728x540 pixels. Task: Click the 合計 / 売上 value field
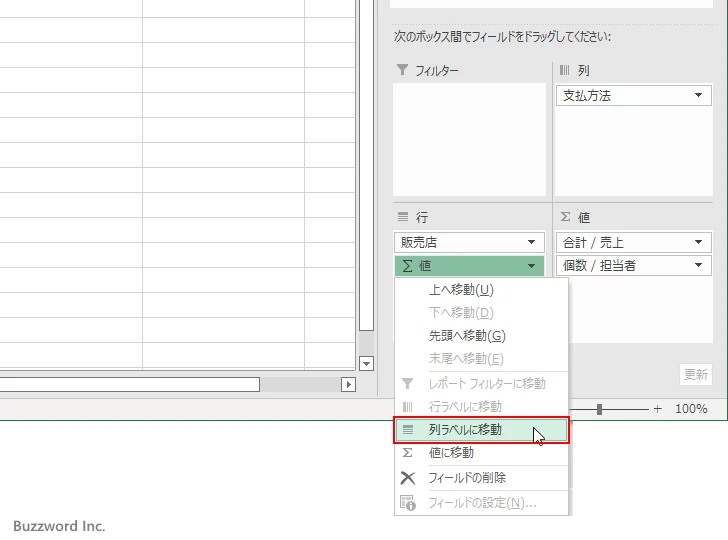(x=634, y=242)
